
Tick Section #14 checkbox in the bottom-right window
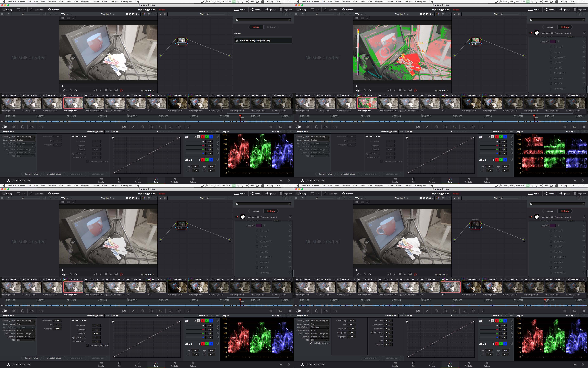coord(551,262)
